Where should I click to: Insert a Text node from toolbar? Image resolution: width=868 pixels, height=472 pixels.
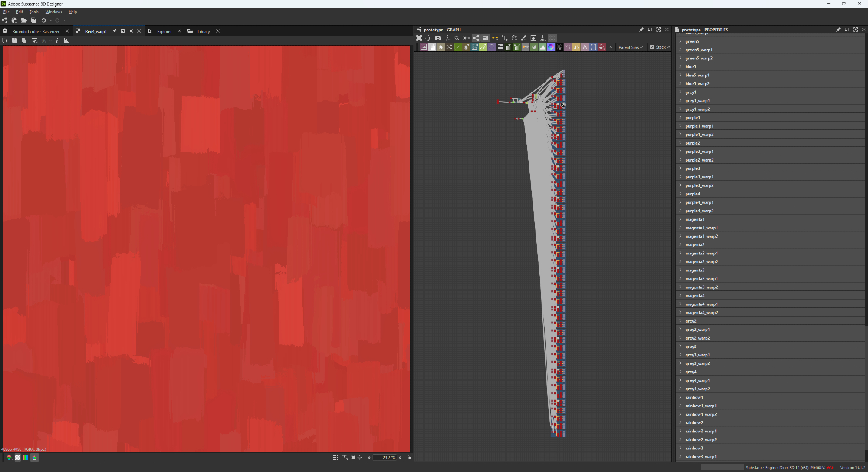click(x=585, y=47)
